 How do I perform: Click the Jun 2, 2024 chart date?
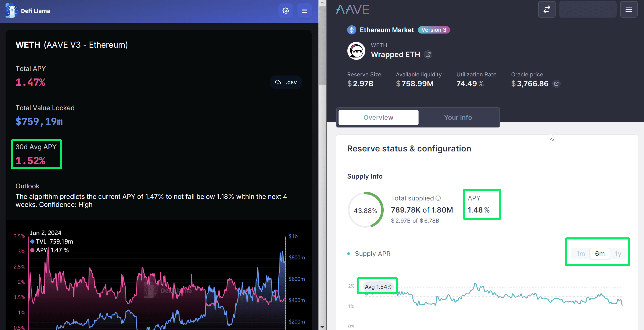pos(46,233)
